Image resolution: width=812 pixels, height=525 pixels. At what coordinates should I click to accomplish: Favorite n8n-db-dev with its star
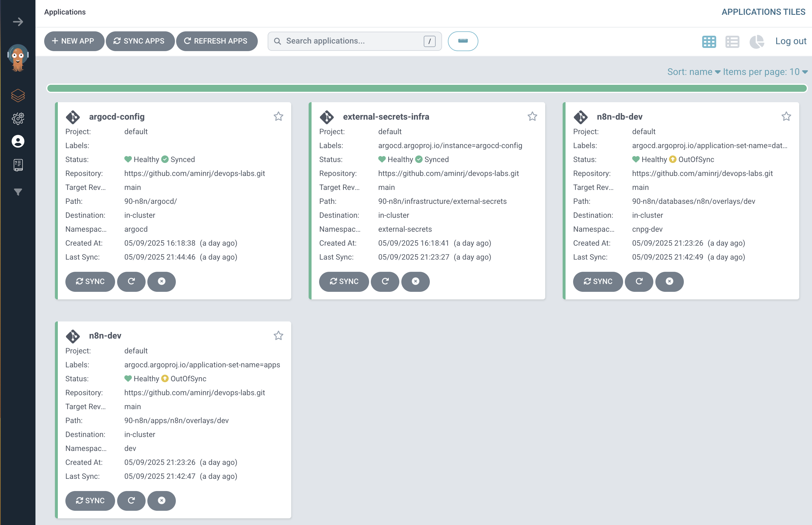tap(786, 116)
